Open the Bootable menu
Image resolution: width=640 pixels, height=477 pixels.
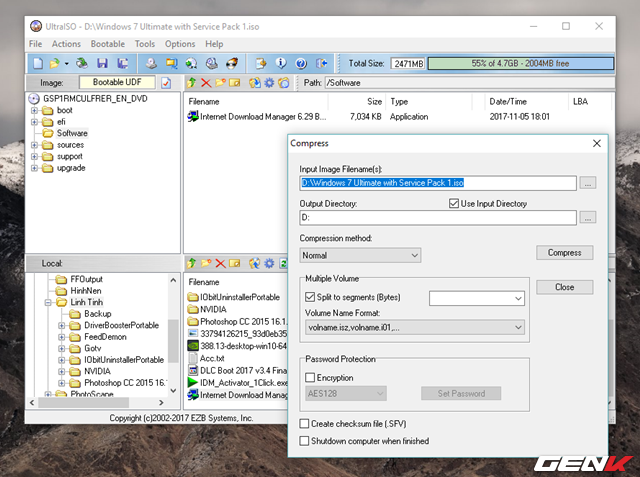tap(108, 44)
